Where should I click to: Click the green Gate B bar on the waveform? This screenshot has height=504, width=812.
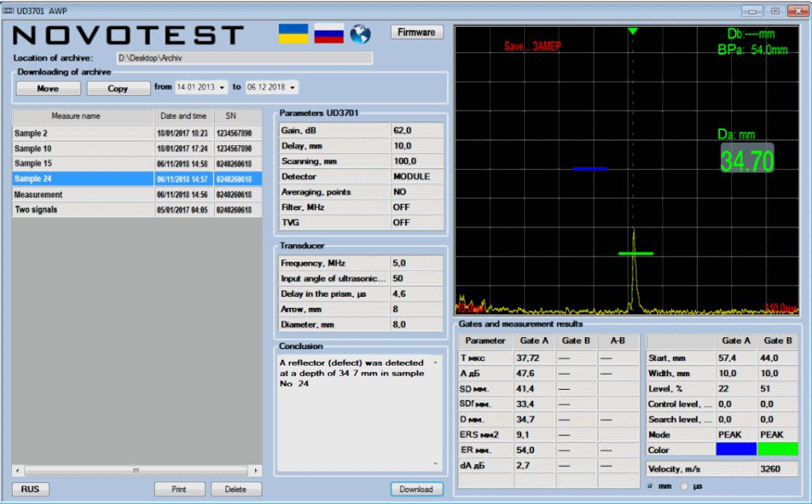636,253
